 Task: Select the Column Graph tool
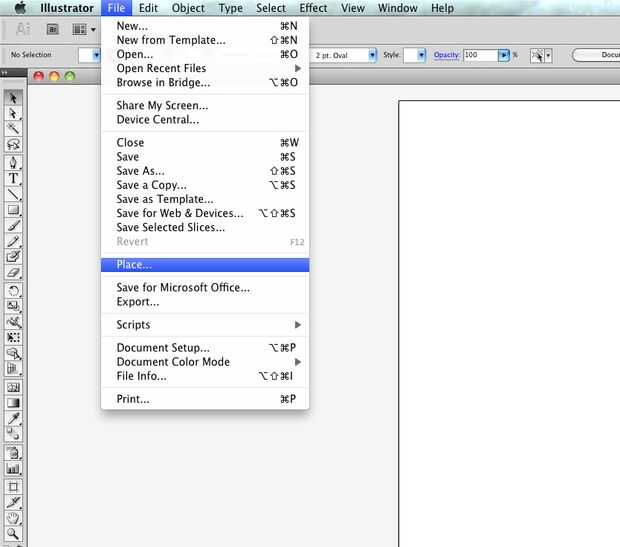(x=13, y=469)
